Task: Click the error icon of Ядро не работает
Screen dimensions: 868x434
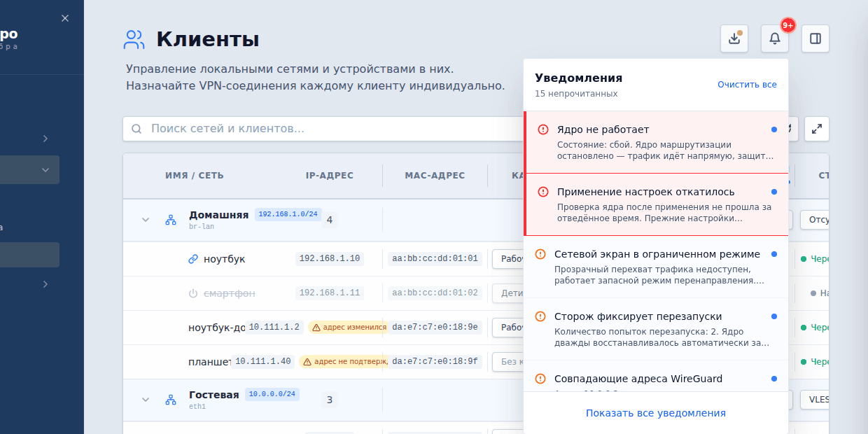Action: 543,129
